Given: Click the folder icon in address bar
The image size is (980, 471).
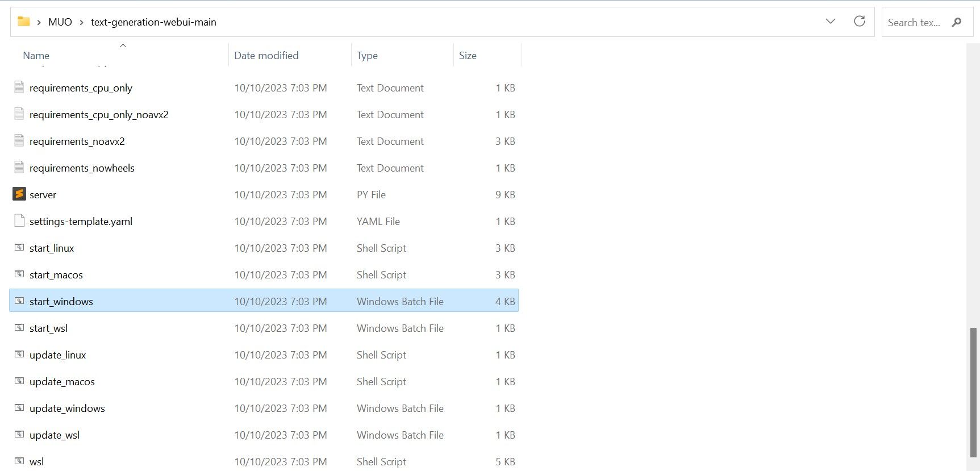Looking at the screenshot, I should point(23,22).
